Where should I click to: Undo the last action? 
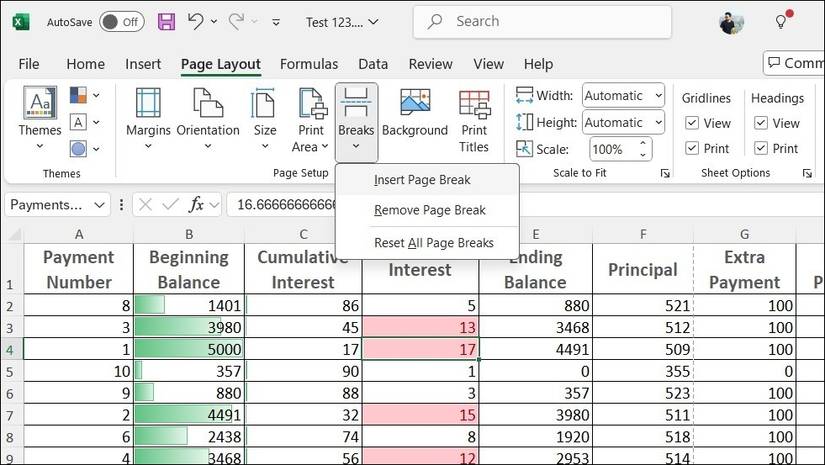(x=196, y=22)
